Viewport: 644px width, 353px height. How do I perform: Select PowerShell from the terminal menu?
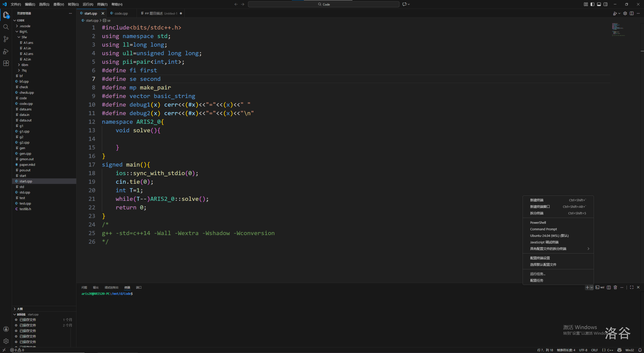click(538, 223)
